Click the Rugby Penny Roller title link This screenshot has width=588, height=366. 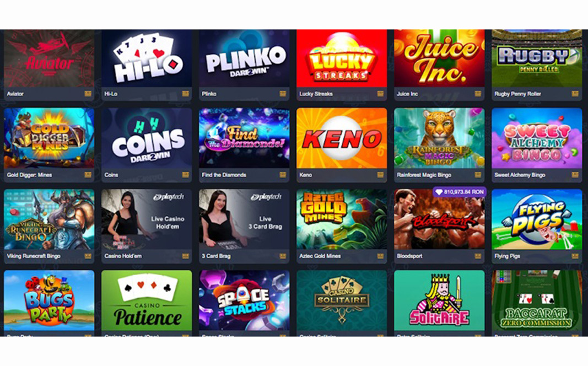click(x=517, y=94)
